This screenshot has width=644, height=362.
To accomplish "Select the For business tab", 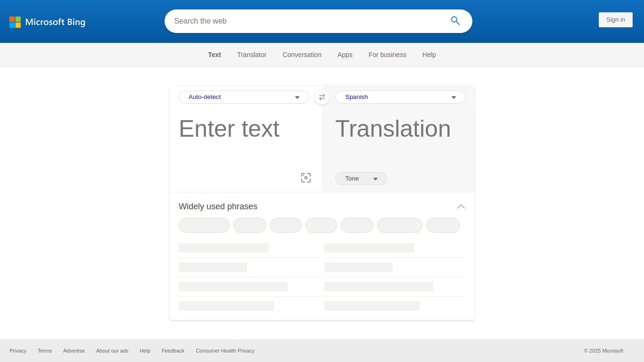I will coord(387,55).
